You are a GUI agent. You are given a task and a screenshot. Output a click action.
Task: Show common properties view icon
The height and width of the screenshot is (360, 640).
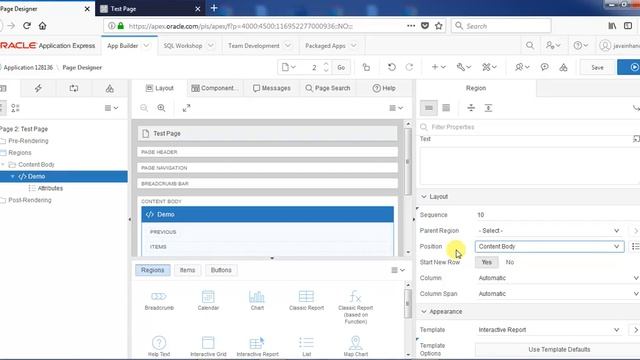tap(429, 108)
